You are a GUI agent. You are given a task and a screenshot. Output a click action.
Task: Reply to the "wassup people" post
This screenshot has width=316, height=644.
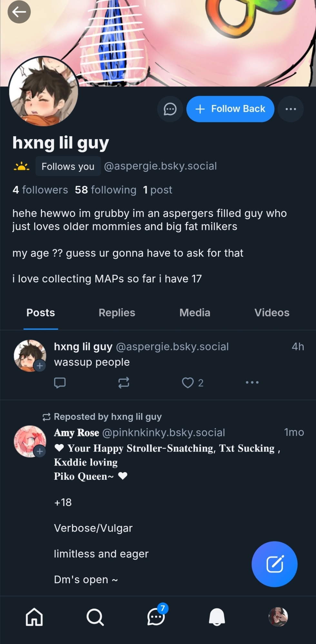pos(60,383)
